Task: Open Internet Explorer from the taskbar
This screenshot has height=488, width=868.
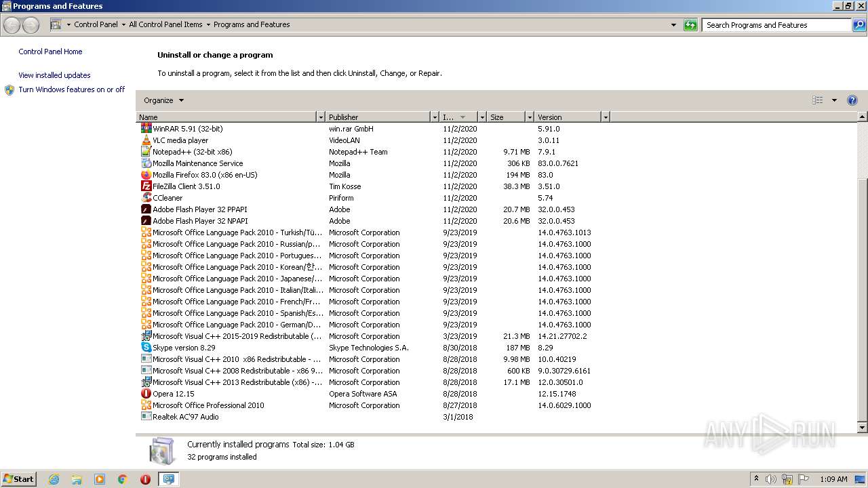Action: 54,479
